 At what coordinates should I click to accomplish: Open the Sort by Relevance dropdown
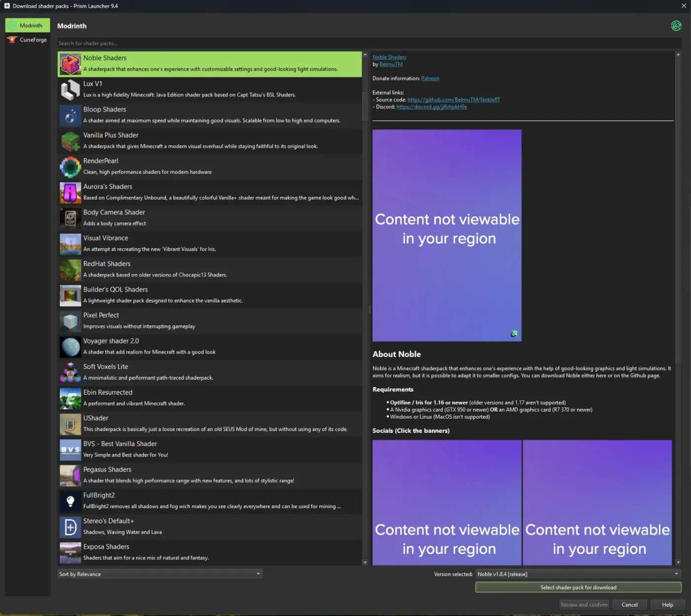[x=159, y=574]
